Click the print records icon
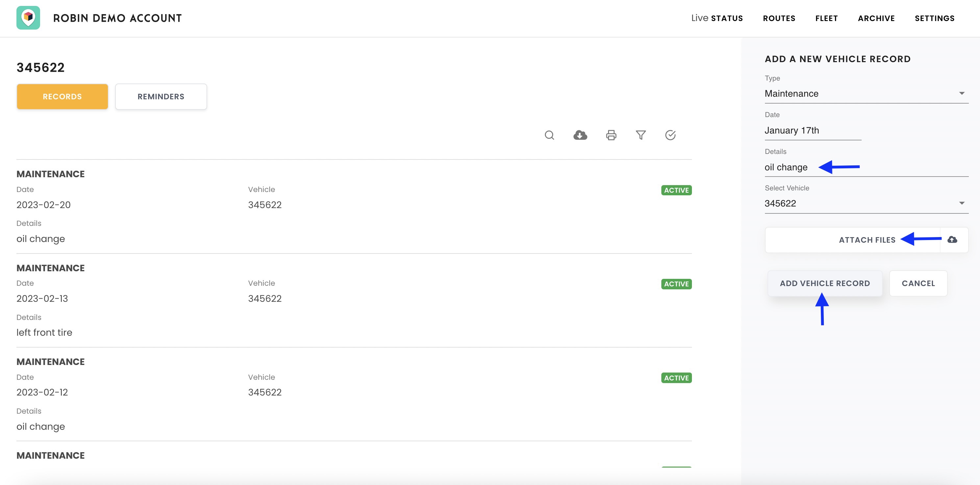Viewport: 980px width, 485px height. click(x=611, y=135)
